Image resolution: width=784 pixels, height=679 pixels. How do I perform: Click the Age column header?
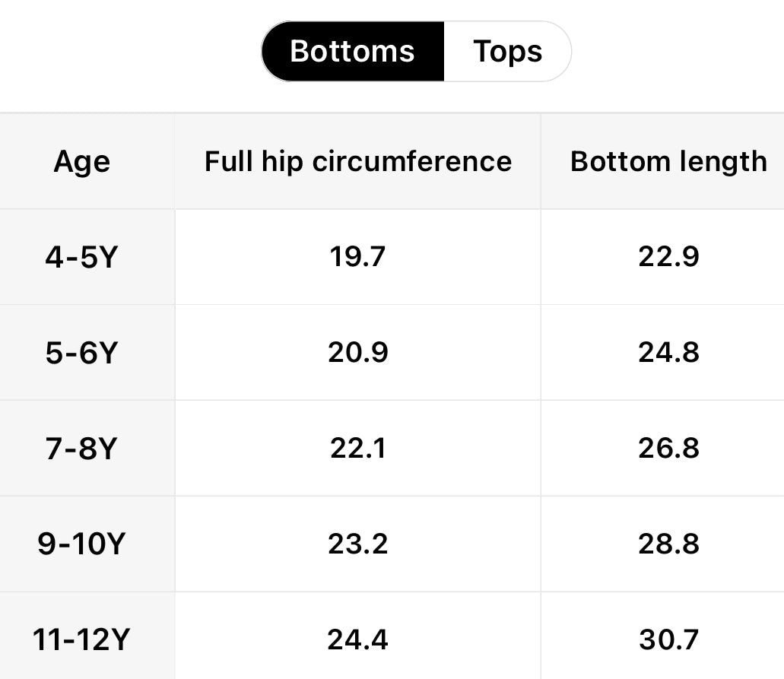pos(81,162)
